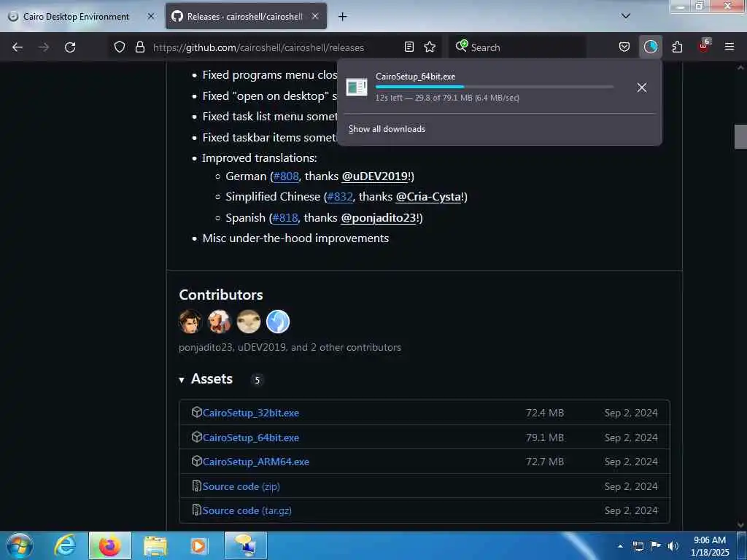
Task: Click the download progress bar
Action: point(494,87)
